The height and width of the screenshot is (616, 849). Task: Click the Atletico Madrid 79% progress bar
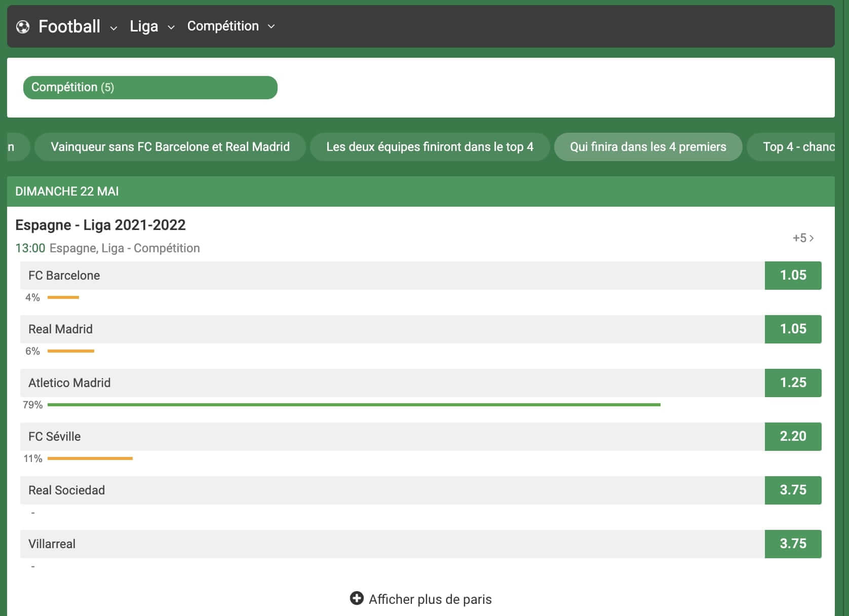coord(354,405)
